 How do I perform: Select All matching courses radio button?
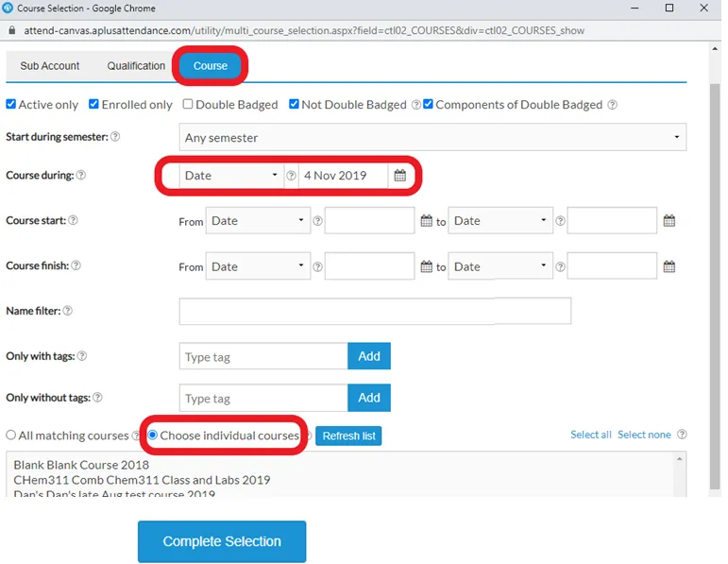point(10,436)
